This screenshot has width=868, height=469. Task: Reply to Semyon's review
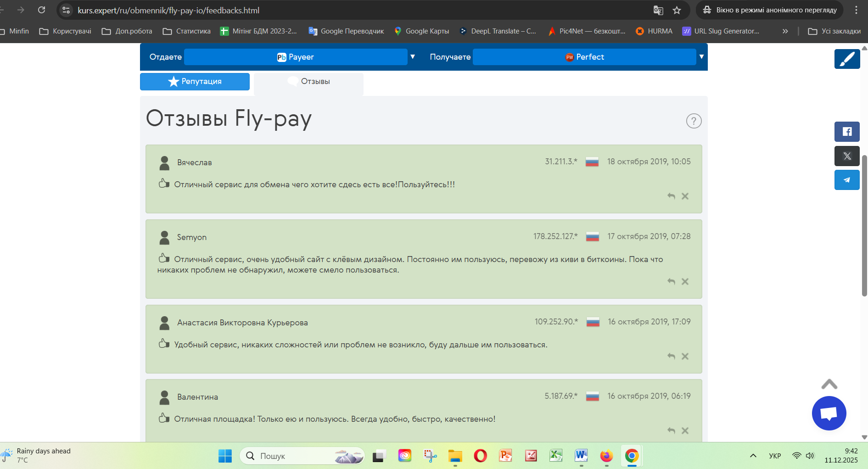[x=671, y=281]
